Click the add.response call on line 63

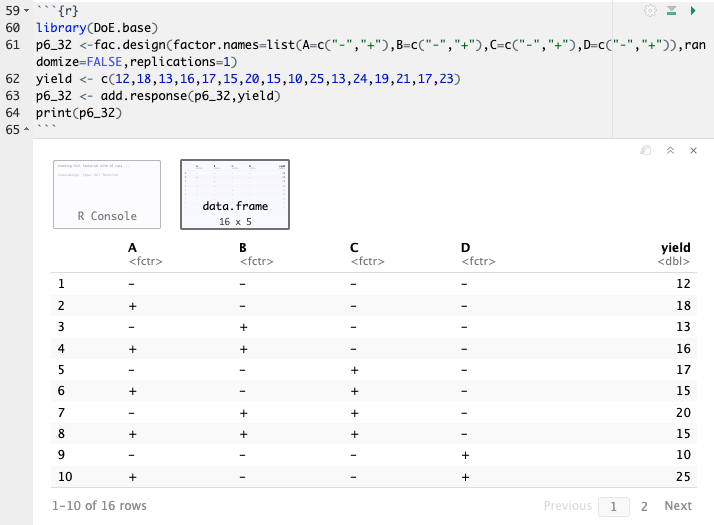point(158,96)
